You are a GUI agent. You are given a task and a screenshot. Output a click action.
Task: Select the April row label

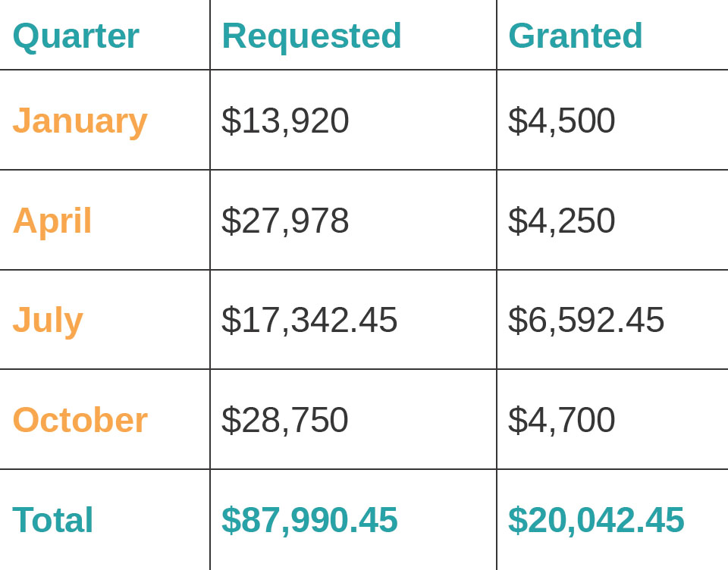pos(52,221)
